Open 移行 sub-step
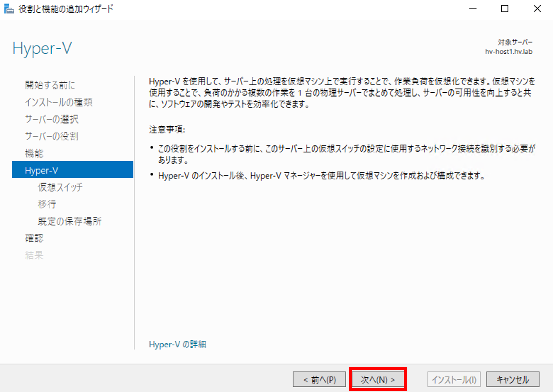 click(47, 204)
